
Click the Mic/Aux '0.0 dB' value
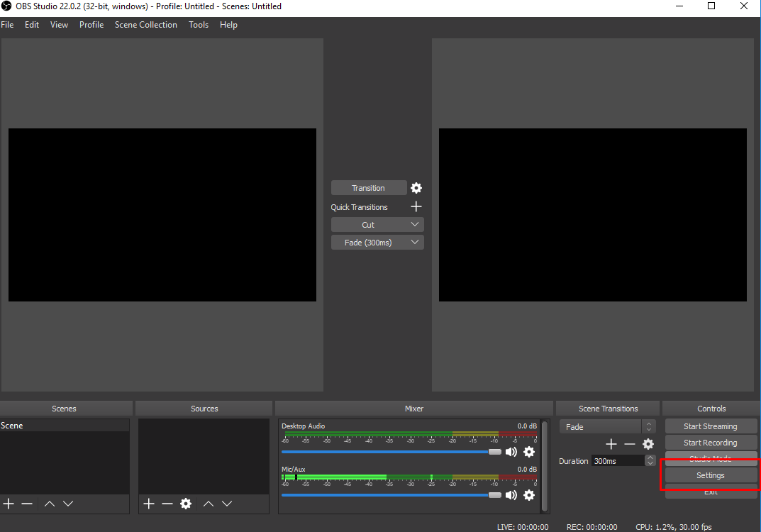527,469
